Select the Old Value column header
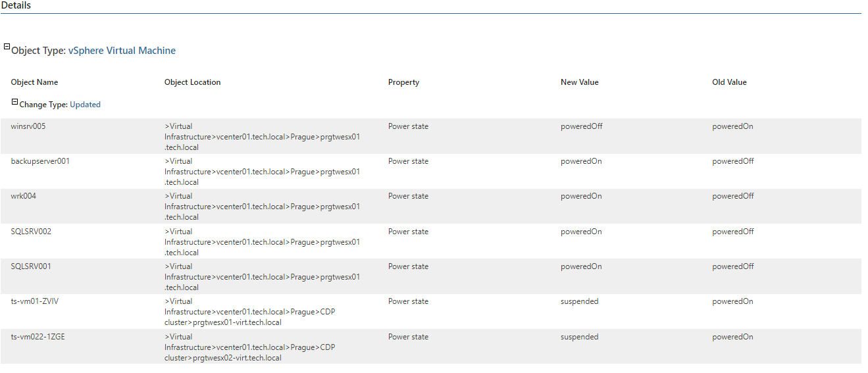Image resolution: width=868 pixels, height=373 pixels. tap(729, 82)
